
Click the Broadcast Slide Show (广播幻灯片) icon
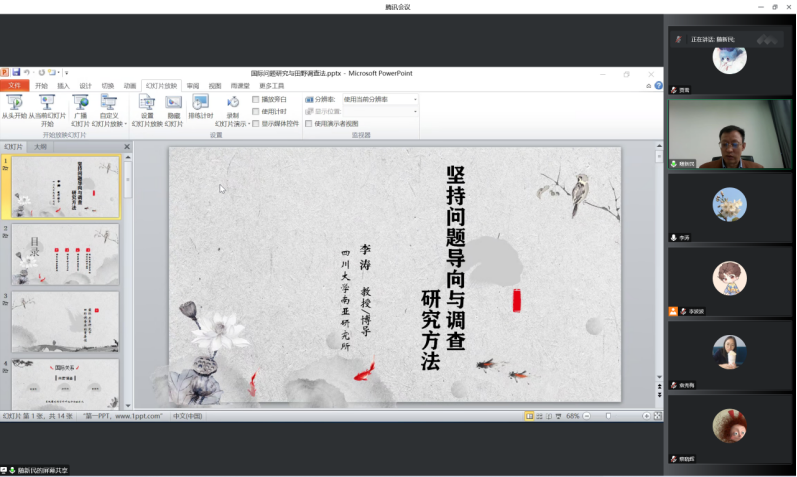[x=80, y=103]
